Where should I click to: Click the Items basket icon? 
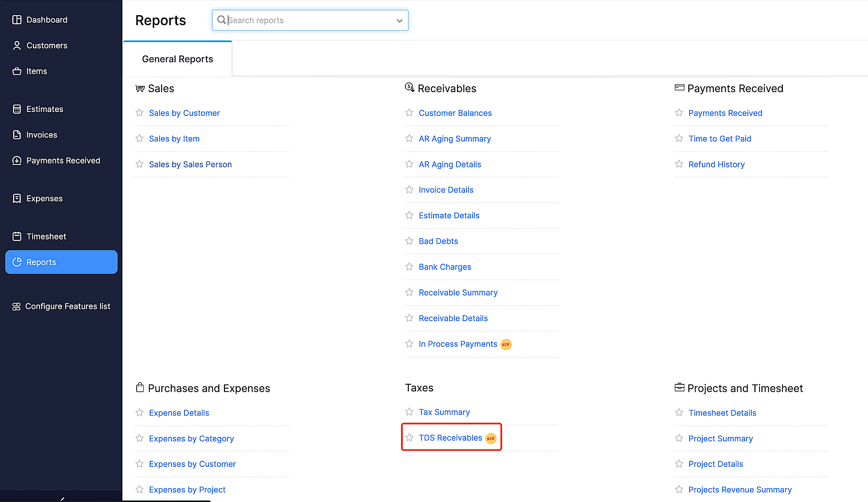tap(16, 71)
